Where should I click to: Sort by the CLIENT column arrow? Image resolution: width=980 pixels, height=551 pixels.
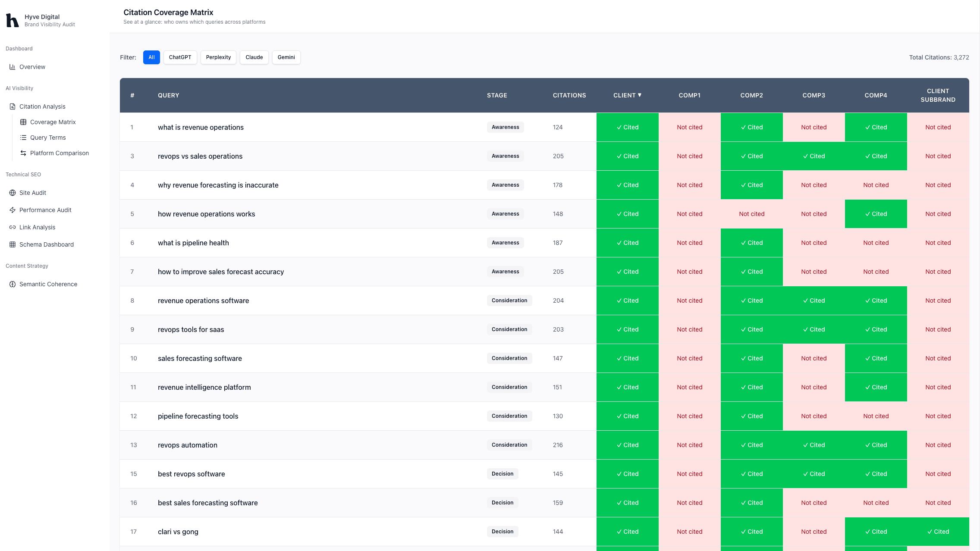pos(640,95)
